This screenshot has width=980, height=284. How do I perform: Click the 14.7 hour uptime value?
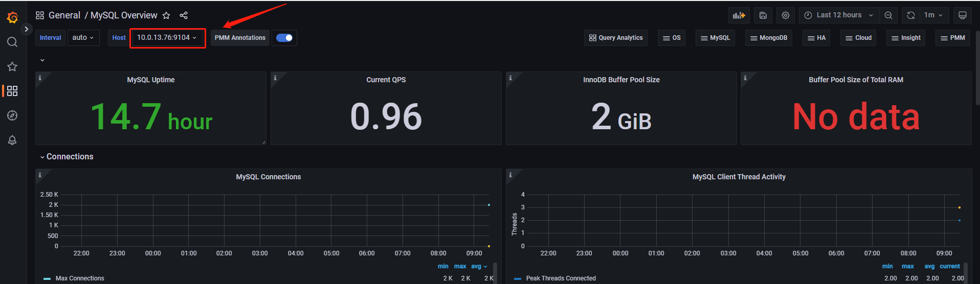point(151,117)
